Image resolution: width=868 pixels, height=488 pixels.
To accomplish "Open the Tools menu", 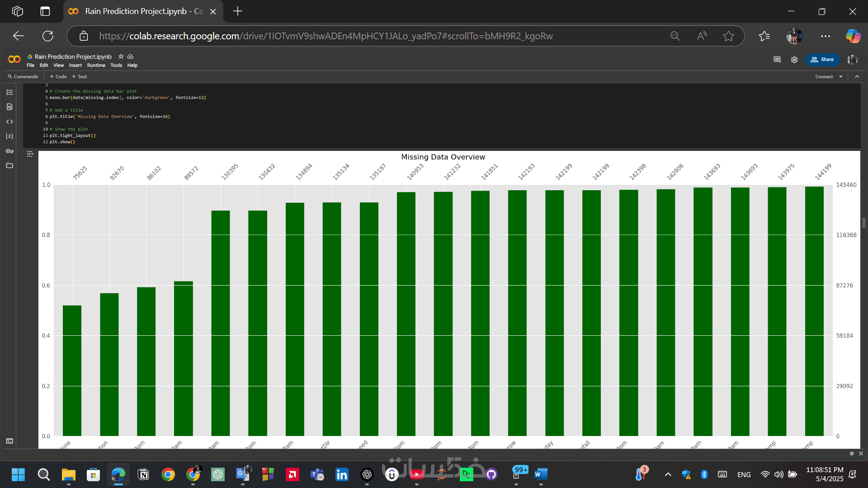I will [116, 65].
